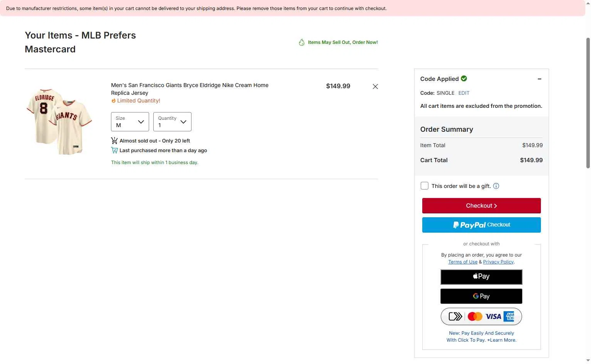Edit the SINGLE promo code

pos(464,93)
